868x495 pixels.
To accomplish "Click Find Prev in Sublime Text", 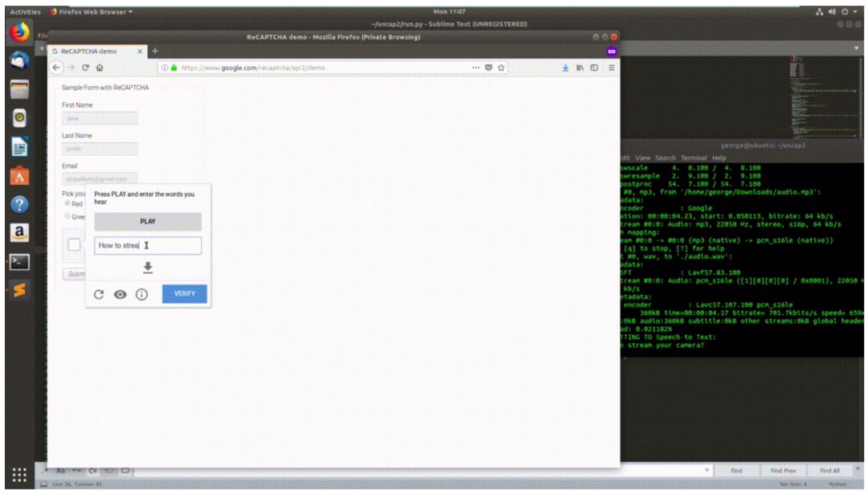I will 783,471.
